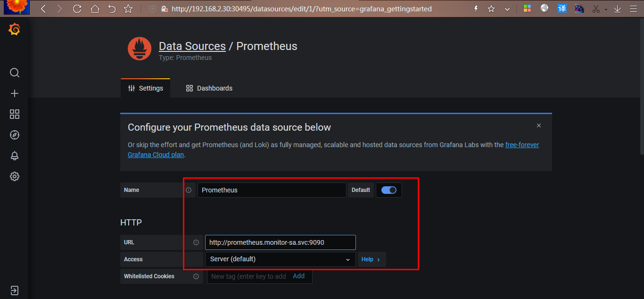
Task: Close the Configure Prometheus banner
Action: point(539,125)
